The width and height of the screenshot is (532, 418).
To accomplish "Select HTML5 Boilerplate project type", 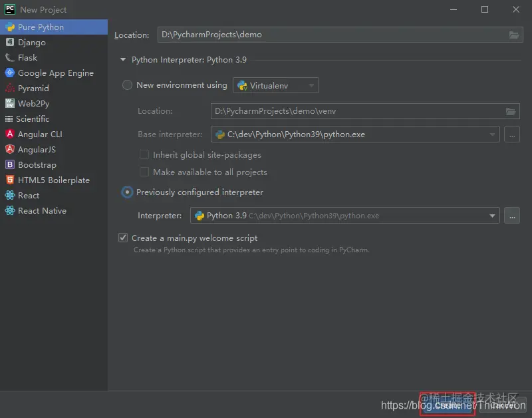I will point(54,180).
